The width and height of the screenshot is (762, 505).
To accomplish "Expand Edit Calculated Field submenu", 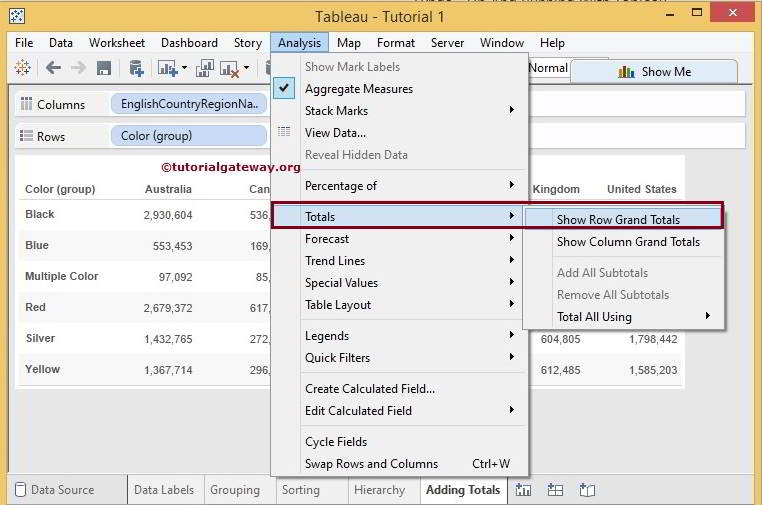I will tap(511, 410).
